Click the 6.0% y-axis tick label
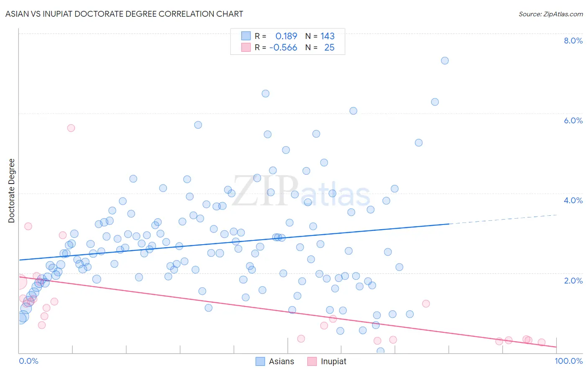The image size is (588, 373). click(x=573, y=120)
